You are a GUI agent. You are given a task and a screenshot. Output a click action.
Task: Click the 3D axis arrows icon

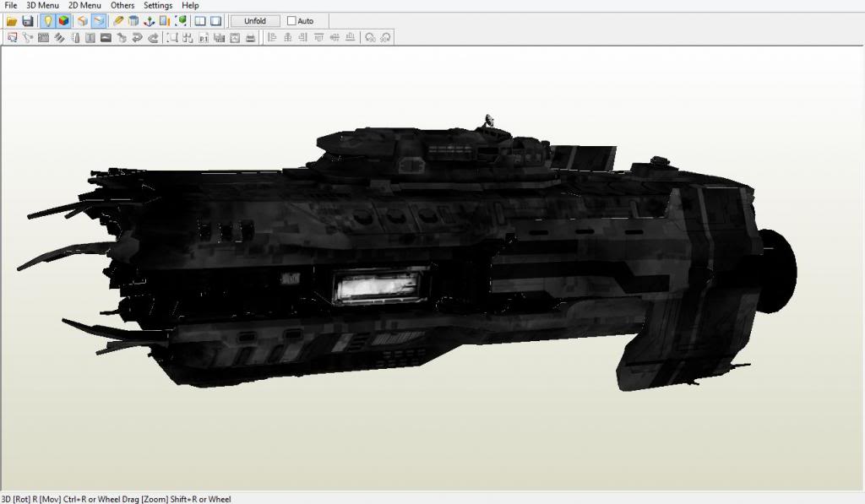coord(149,21)
